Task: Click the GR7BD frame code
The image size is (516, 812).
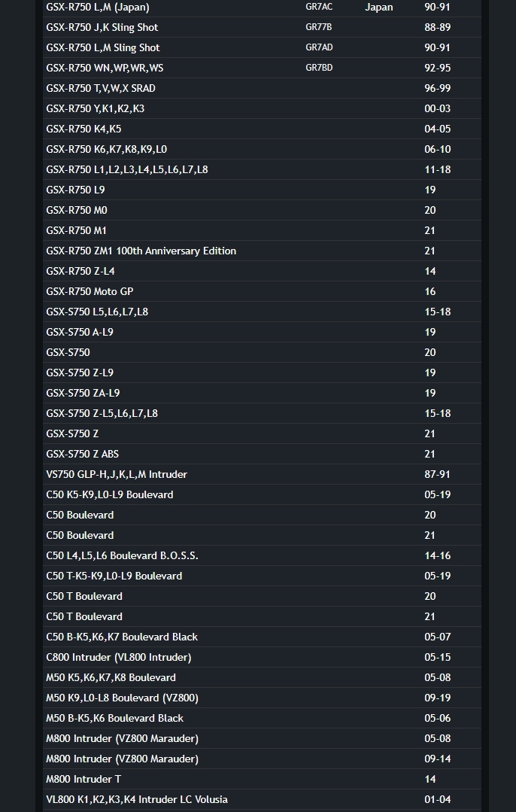Action: 319,68
